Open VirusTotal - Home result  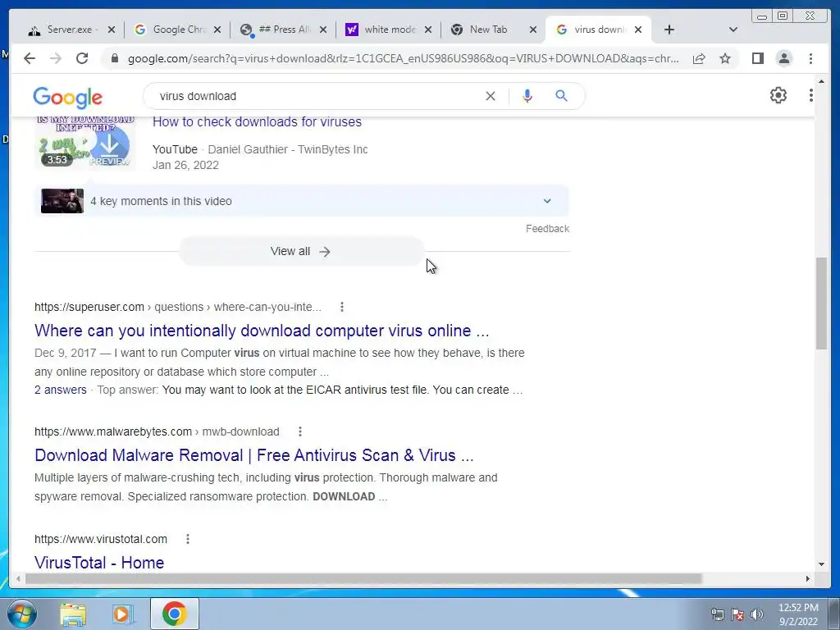(99, 563)
